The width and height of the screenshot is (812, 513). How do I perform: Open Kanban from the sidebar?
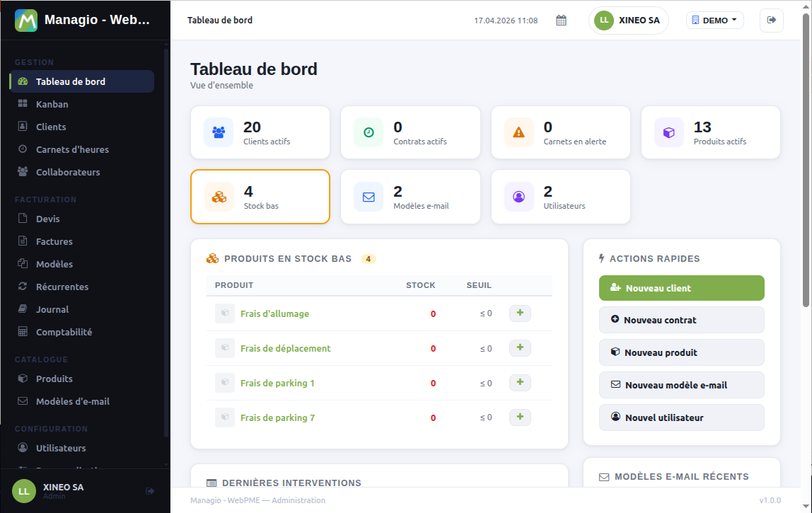click(x=52, y=104)
